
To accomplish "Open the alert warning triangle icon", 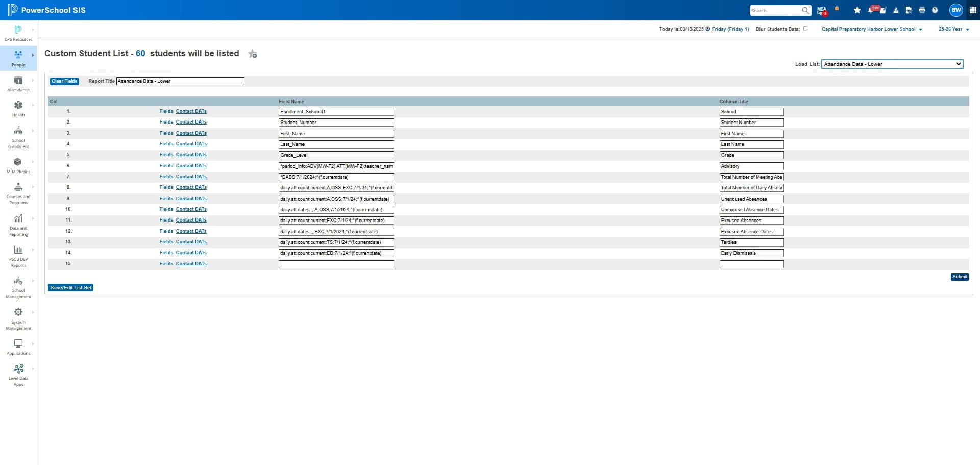I will [896, 10].
